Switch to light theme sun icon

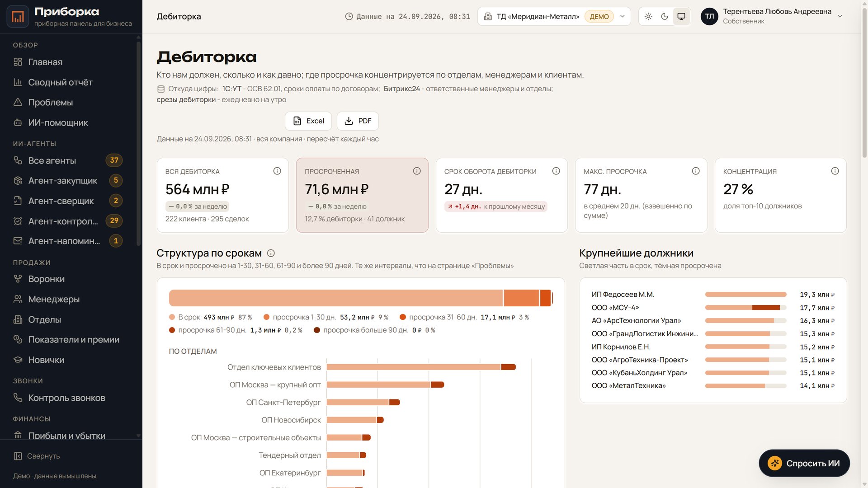coord(648,16)
